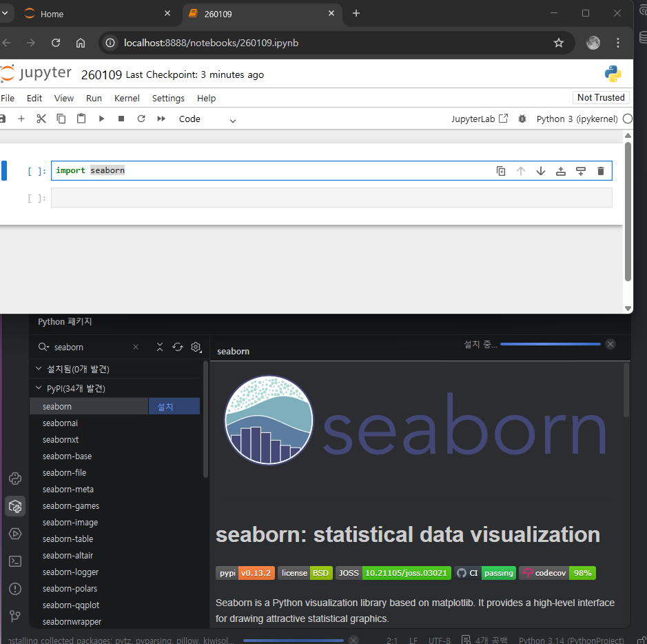Open the Python Console tool window icon
Viewport: 647px width, 644px height.
pos(15,479)
